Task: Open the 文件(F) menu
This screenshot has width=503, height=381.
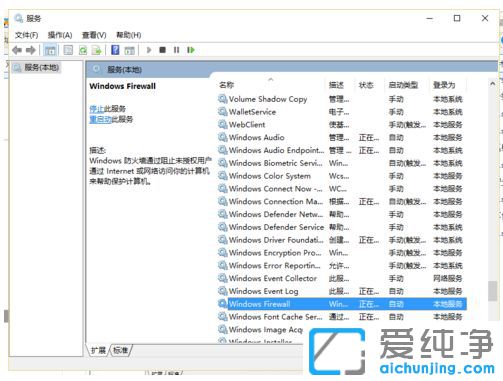Action: (x=26, y=35)
